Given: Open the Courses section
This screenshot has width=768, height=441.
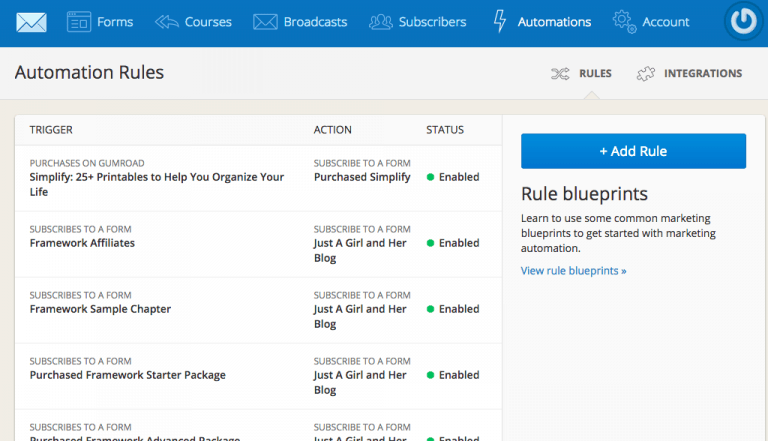Looking at the screenshot, I should [208, 22].
